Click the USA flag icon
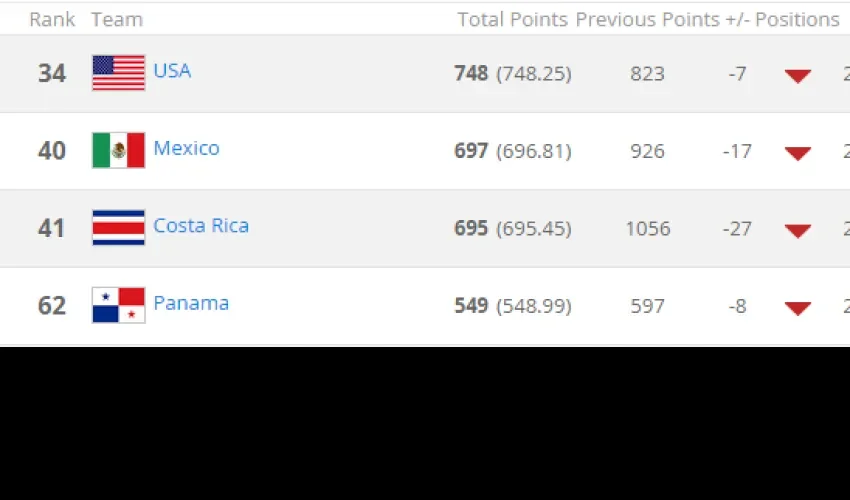This screenshot has width=850, height=500. pos(119,73)
